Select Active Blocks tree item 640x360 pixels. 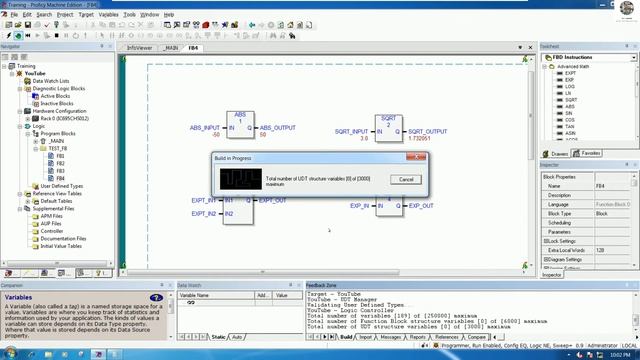pos(55,96)
